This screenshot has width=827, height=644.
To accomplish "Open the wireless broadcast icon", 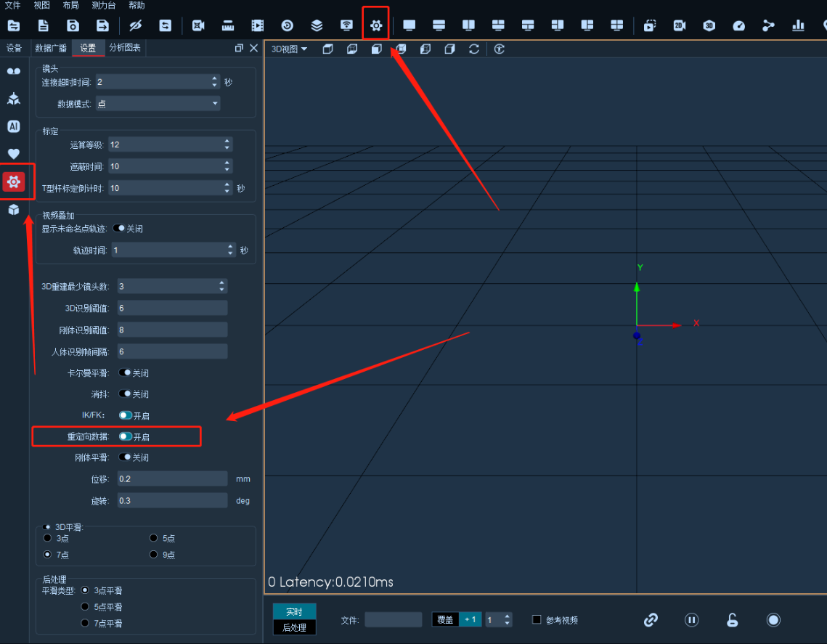I will (x=346, y=25).
